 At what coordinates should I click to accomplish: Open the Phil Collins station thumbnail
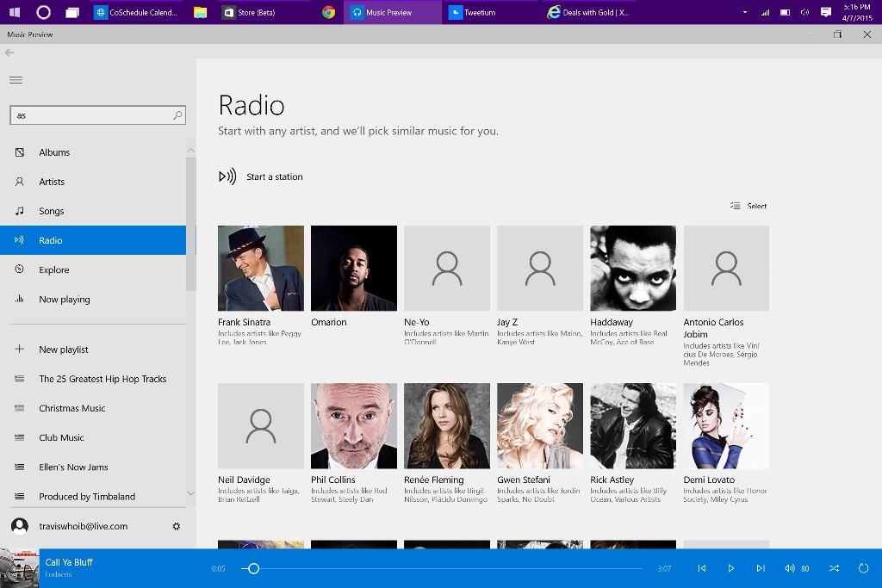click(x=354, y=426)
